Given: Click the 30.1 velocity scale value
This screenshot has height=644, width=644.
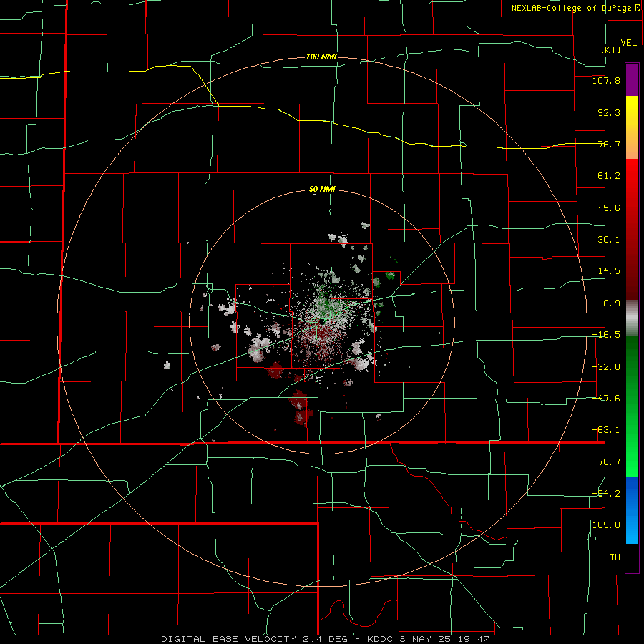Looking at the screenshot, I should coord(609,240).
